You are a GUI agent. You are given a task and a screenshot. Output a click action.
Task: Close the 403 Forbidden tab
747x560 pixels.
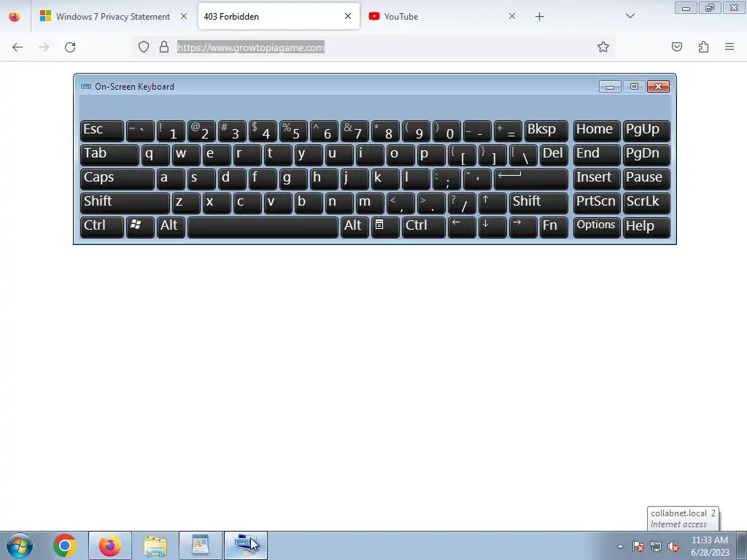(348, 16)
